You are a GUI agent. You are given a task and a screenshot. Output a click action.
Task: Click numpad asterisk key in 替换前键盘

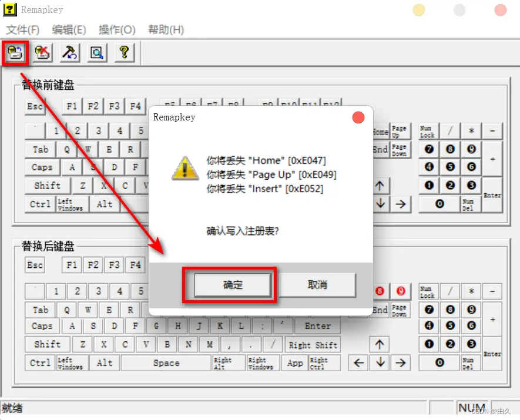click(x=471, y=131)
